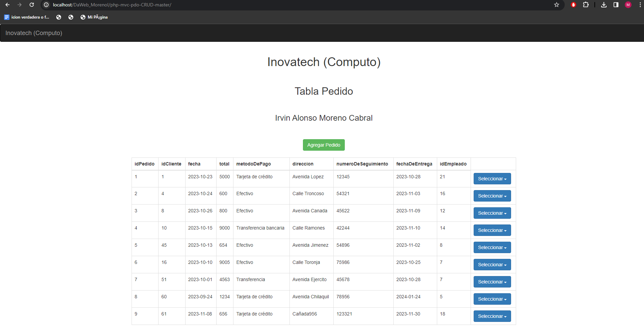The width and height of the screenshot is (644, 332).
Task: Open Seleccionar dropdown for the Avenida Chilaquil order
Action: coord(492,299)
